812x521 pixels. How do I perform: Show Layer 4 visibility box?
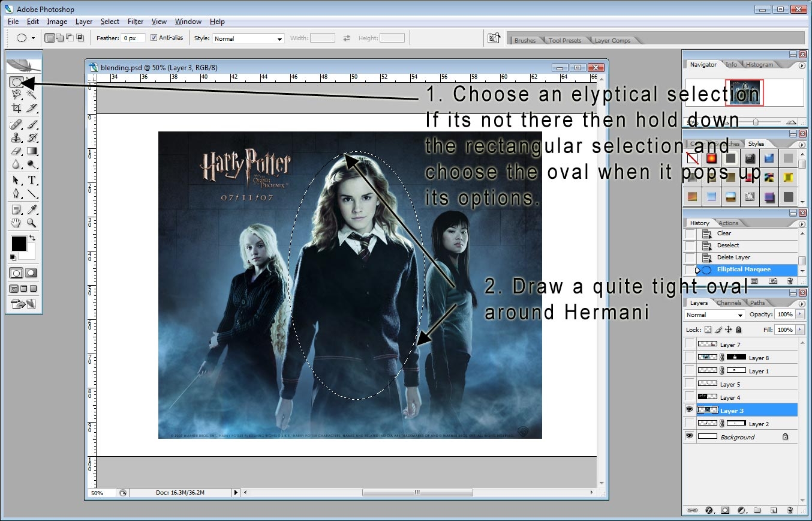tap(690, 397)
